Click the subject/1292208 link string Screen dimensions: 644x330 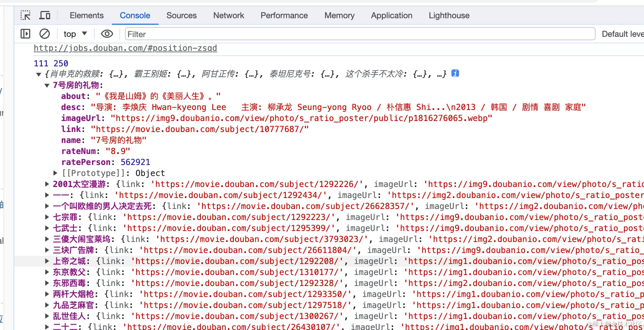click(238, 261)
